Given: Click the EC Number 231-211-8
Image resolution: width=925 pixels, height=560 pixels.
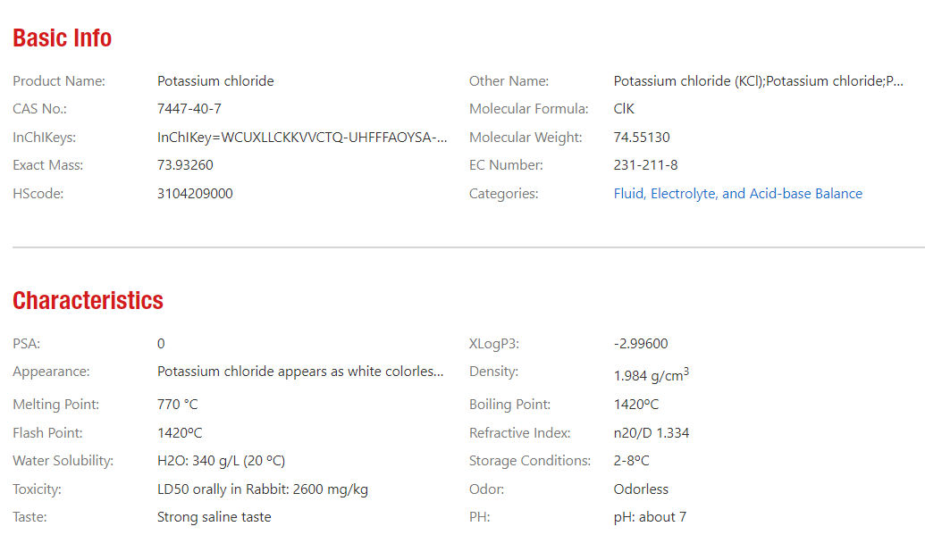Looking at the screenshot, I should pos(645,165).
